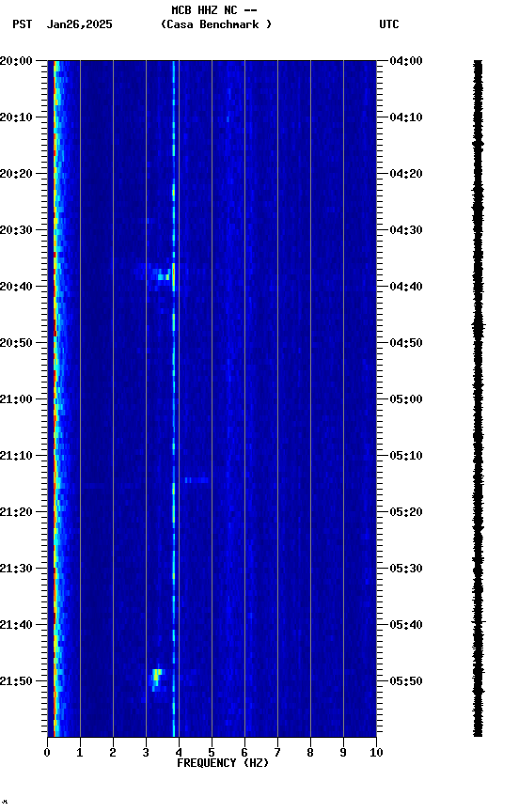Click frequency axis tick label "5"
Viewport: 519px width, 812px height.
pos(212,753)
